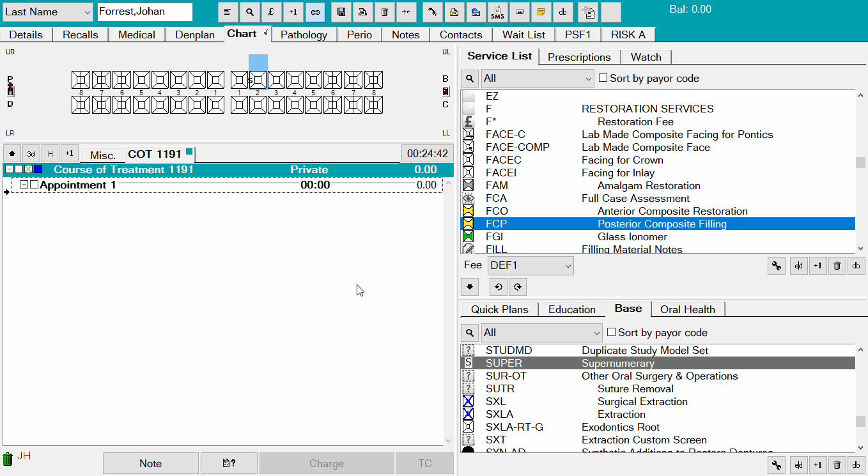Click the globe email icon in toolbar
Viewport: 868px width, 476px height.
coord(476,12)
